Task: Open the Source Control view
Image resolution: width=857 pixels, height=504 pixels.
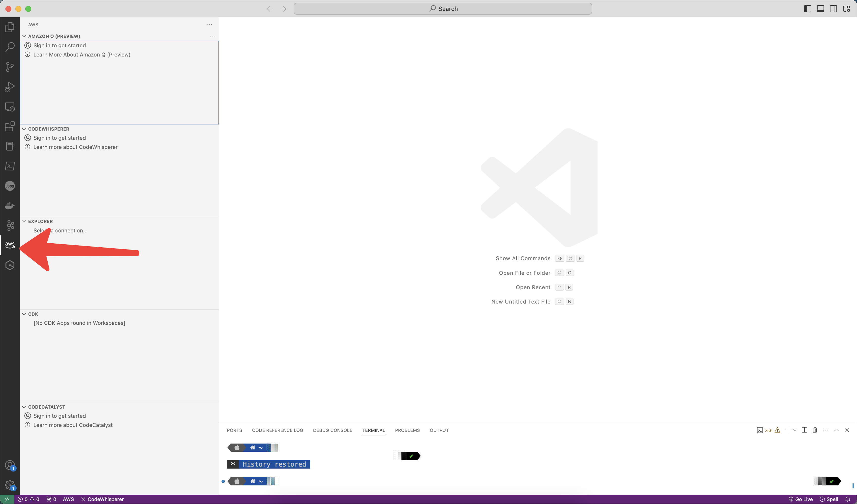Action: coord(10,67)
